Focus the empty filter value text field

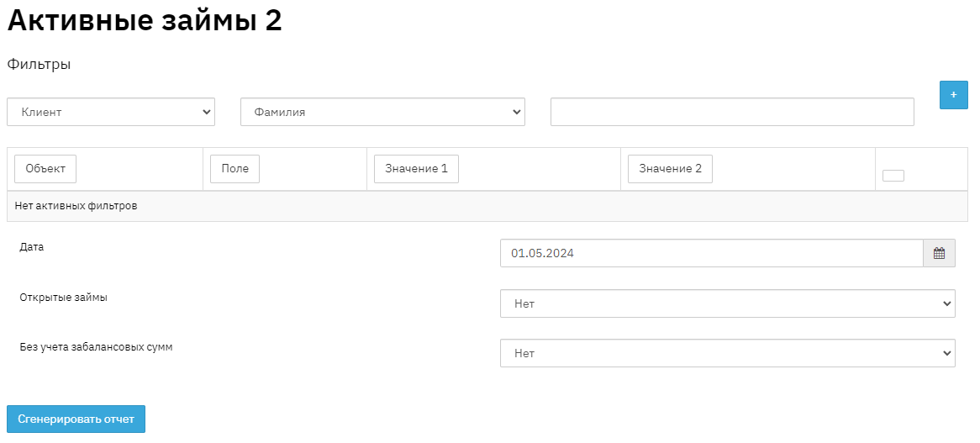[731, 112]
